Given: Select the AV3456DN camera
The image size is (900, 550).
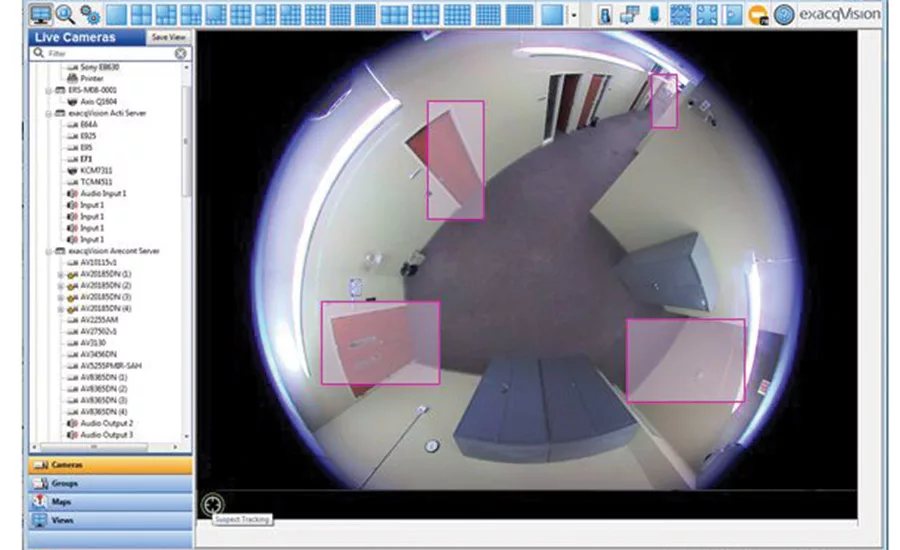Looking at the screenshot, I should (98, 354).
